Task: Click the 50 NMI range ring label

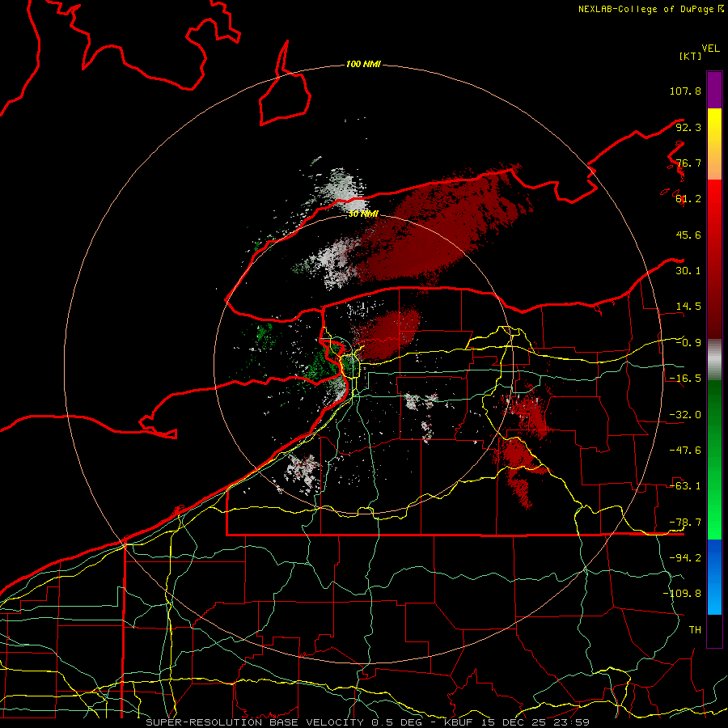Action: (x=363, y=214)
